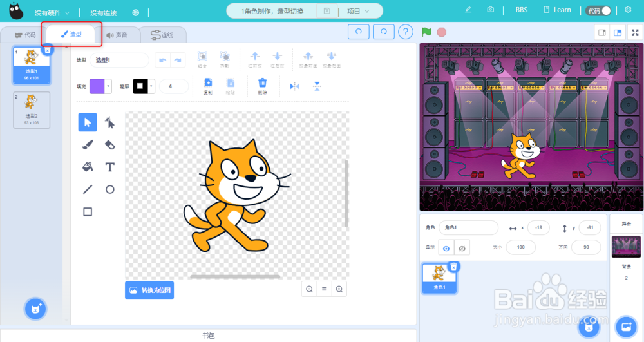Click the Delete (删除) trash icon
Viewport: 644px width, 342px height.
262,86
